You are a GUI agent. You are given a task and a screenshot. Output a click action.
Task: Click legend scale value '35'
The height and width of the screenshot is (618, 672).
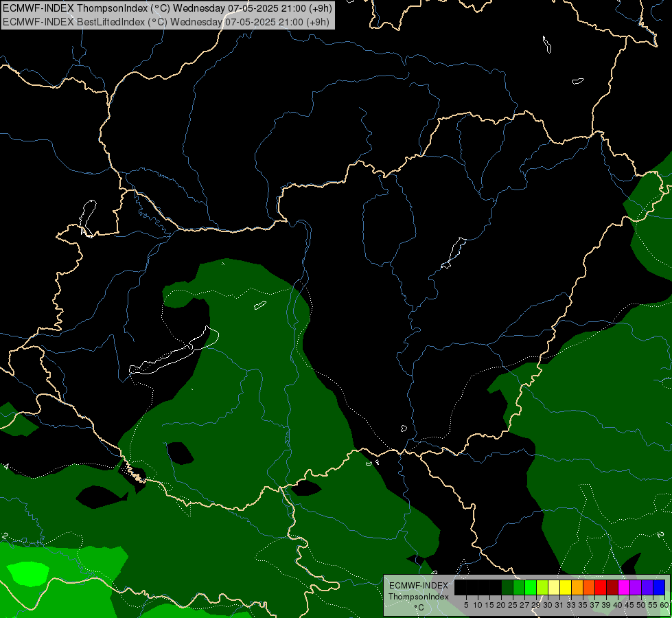583,605
